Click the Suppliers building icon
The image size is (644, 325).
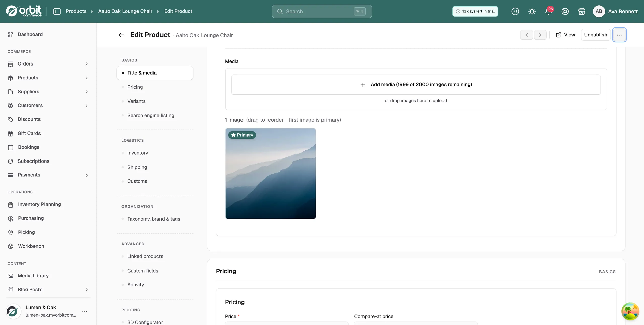click(x=10, y=92)
